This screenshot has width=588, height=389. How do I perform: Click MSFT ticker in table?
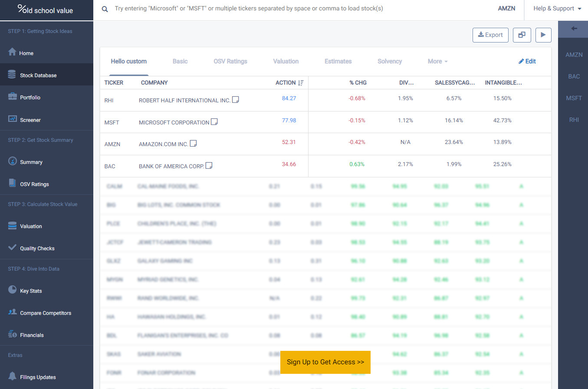tap(112, 123)
